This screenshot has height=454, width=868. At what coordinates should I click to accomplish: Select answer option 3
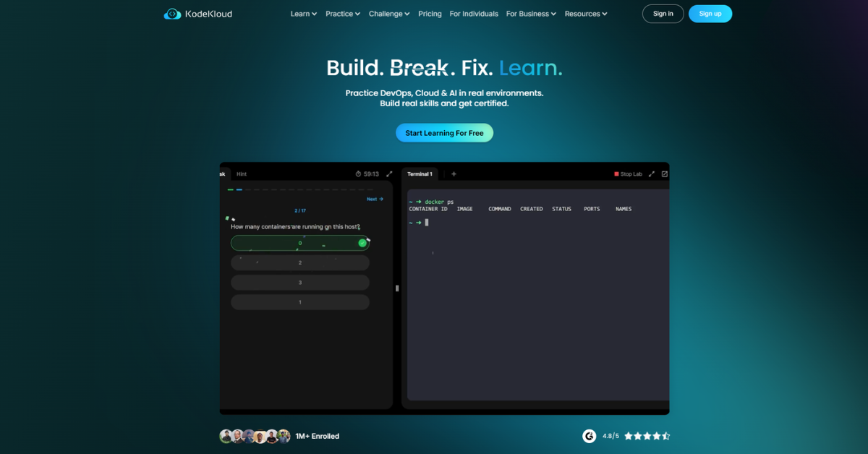coord(299,283)
